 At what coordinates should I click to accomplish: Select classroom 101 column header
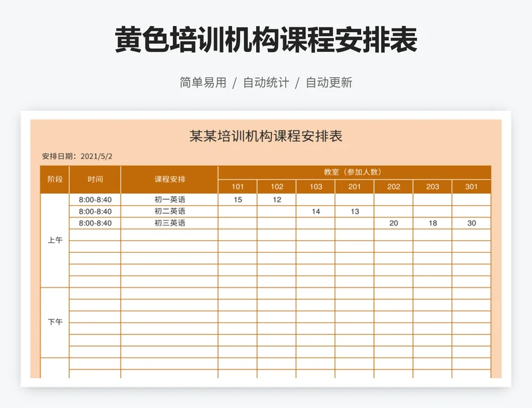237,186
